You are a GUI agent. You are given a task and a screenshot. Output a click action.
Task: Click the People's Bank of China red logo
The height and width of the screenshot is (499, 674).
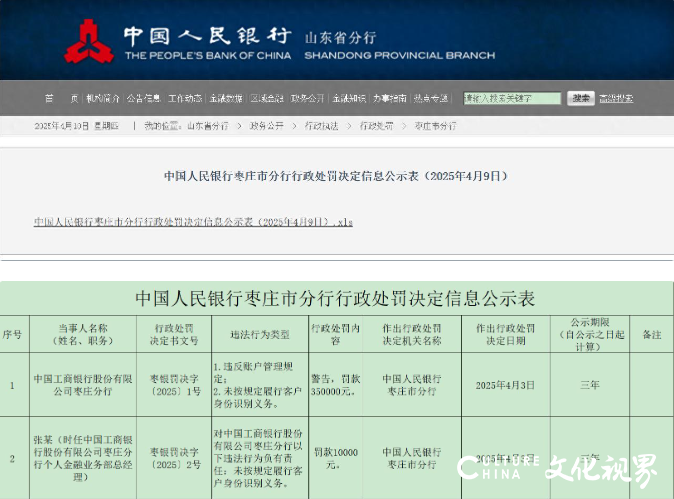click(89, 42)
